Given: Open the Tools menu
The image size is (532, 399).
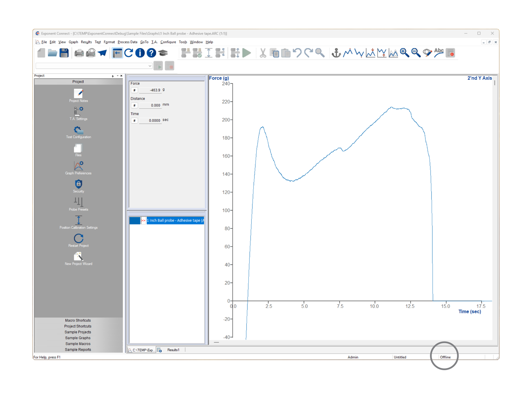Looking at the screenshot, I should (183, 42).
